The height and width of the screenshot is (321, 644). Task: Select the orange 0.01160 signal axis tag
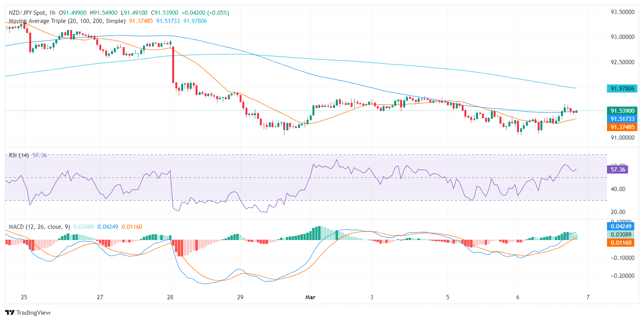tap(621, 243)
